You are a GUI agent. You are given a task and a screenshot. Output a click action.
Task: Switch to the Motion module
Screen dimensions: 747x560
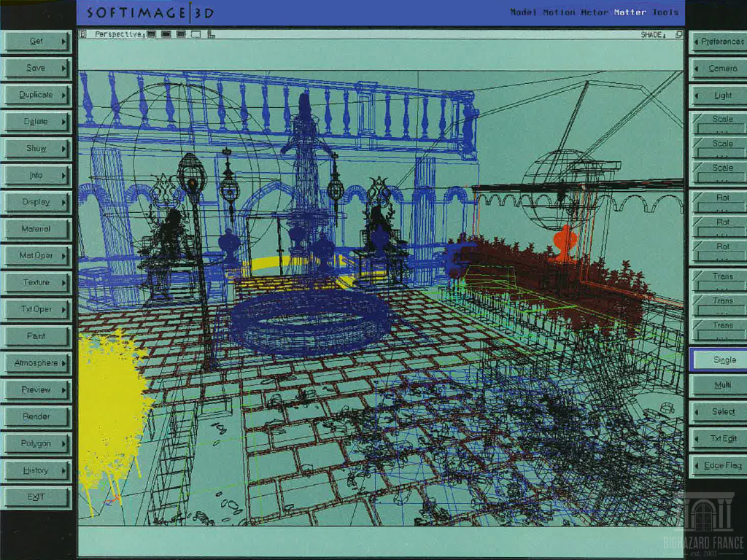click(559, 12)
